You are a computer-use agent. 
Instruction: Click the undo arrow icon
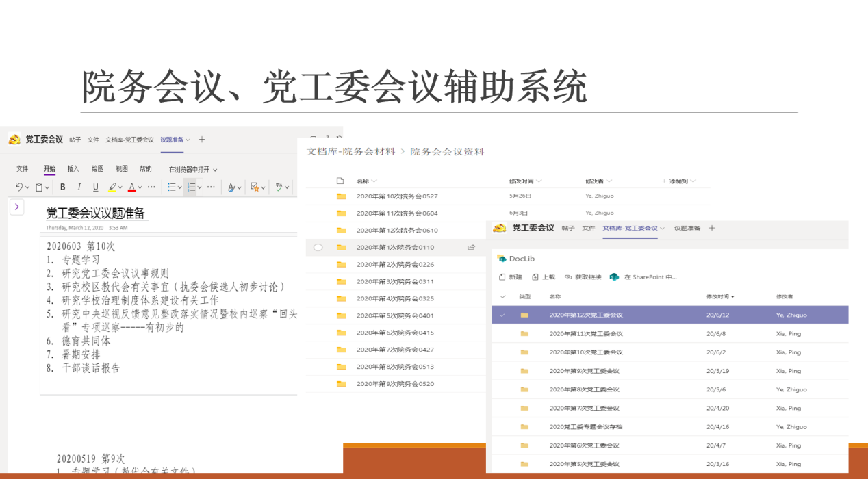tap(19, 187)
